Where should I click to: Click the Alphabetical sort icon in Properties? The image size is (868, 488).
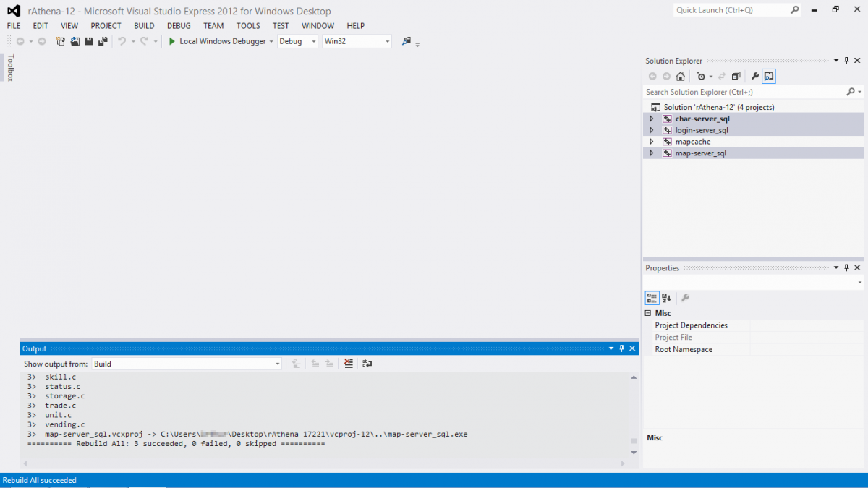click(667, 298)
